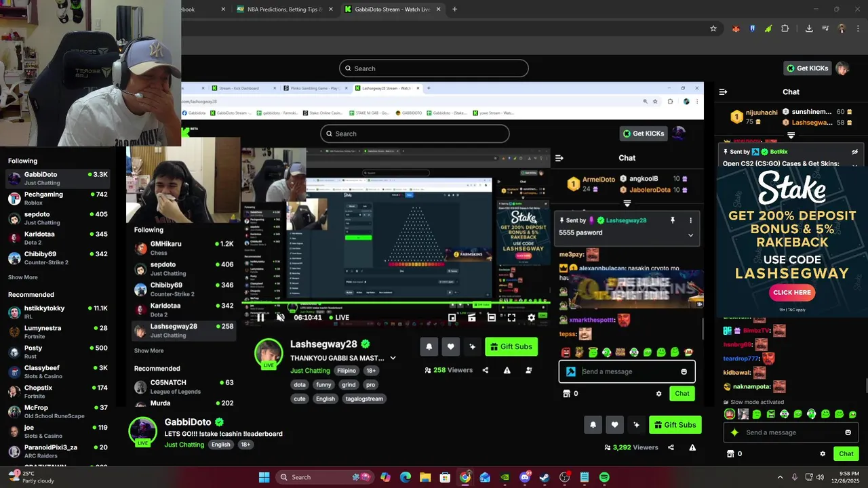Click the first quick emote in the outer chat
Screen dimensions: 868x488
[730, 413]
